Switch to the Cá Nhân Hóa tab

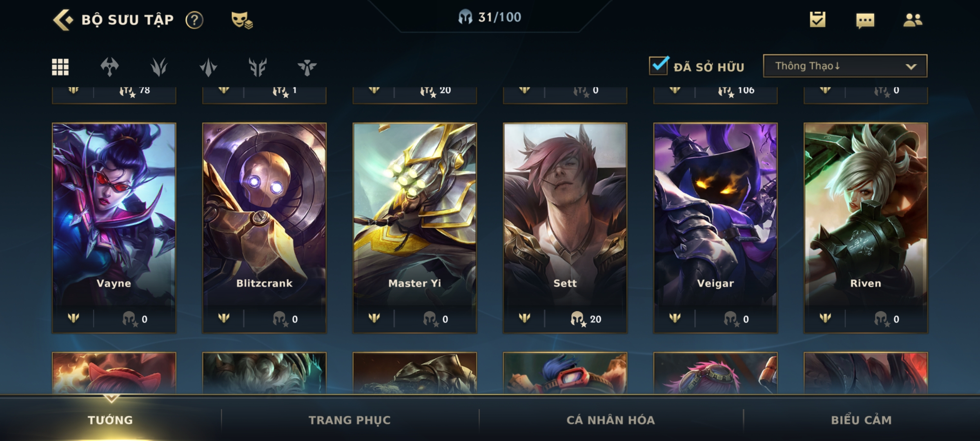click(610, 420)
